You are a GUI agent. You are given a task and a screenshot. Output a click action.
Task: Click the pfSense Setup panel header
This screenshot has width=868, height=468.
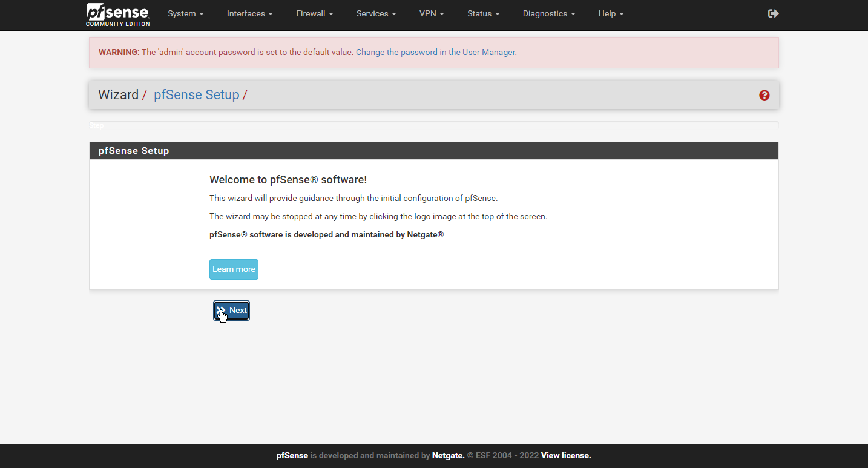point(434,151)
